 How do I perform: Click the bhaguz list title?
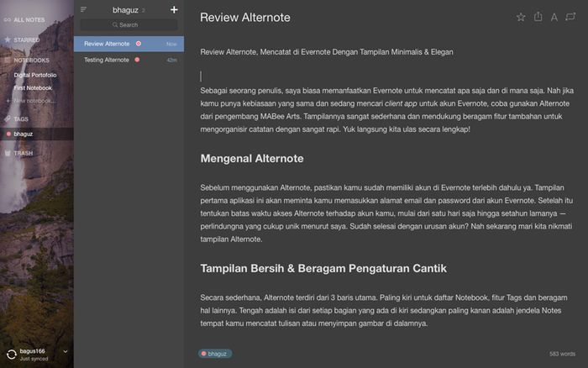125,10
